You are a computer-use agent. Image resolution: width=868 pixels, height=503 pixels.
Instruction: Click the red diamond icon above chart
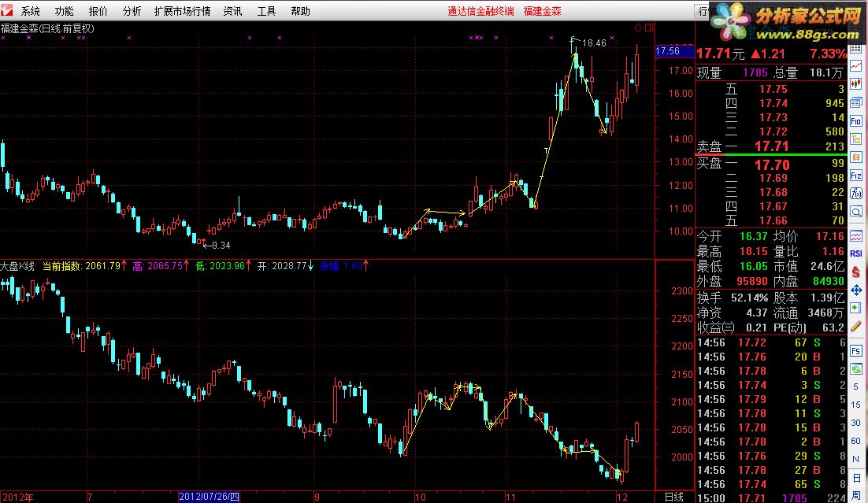click(638, 28)
